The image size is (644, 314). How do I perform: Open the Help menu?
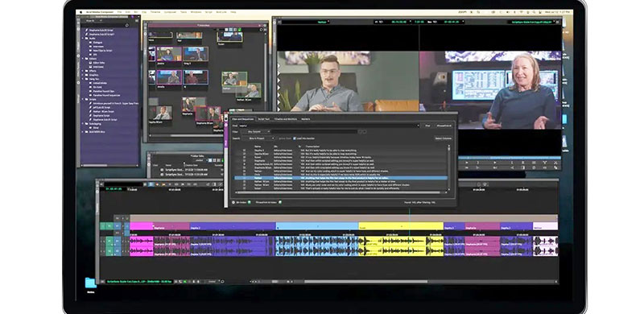233,12
